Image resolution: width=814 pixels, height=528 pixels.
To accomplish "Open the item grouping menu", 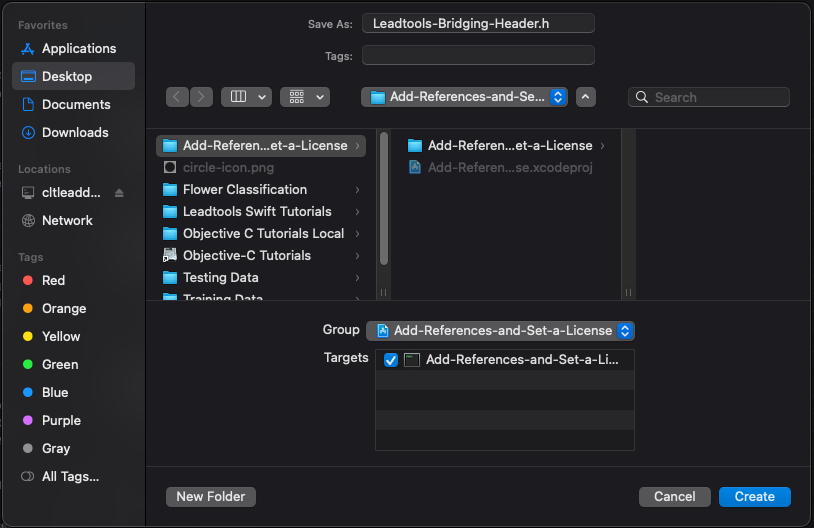I will (305, 97).
